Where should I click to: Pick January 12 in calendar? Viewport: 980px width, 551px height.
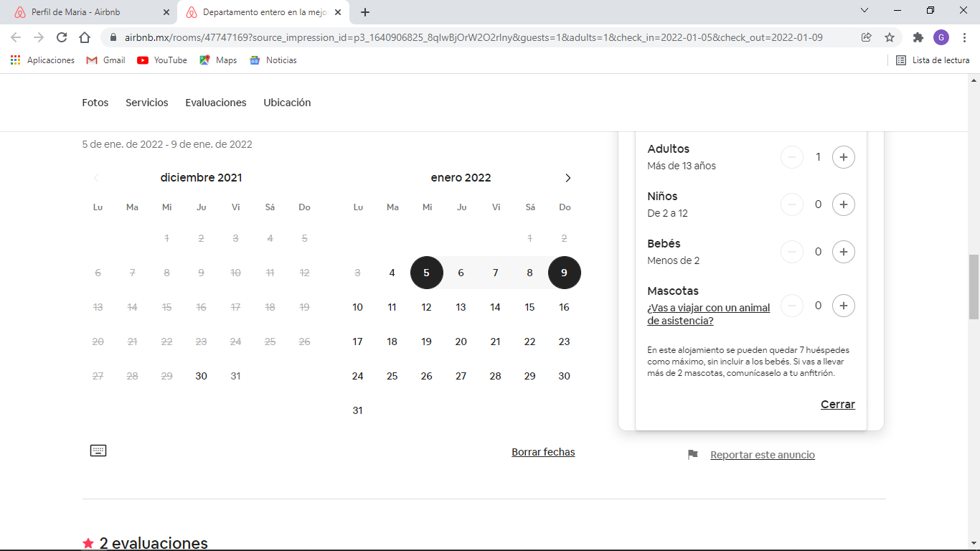click(427, 307)
